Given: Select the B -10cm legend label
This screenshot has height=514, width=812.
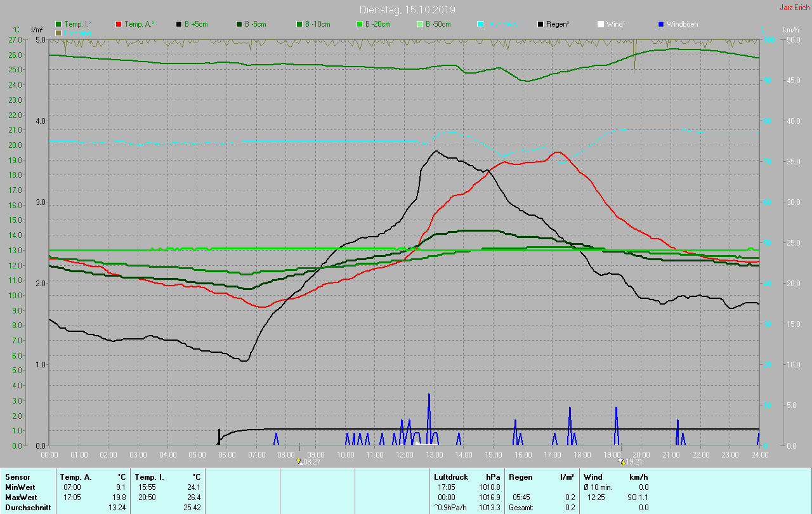Looking at the screenshot, I should click(317, 24).
